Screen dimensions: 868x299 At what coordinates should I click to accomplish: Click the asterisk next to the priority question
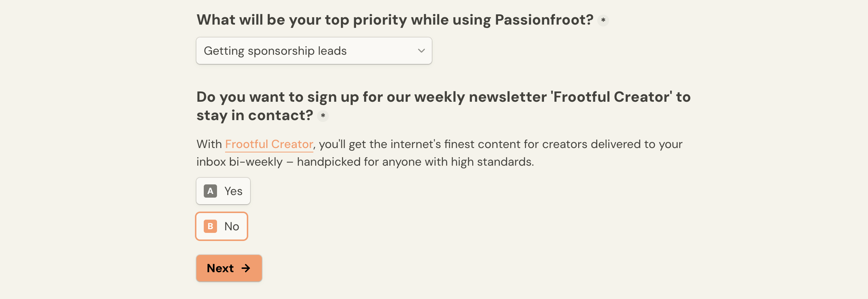pos(602,21)
